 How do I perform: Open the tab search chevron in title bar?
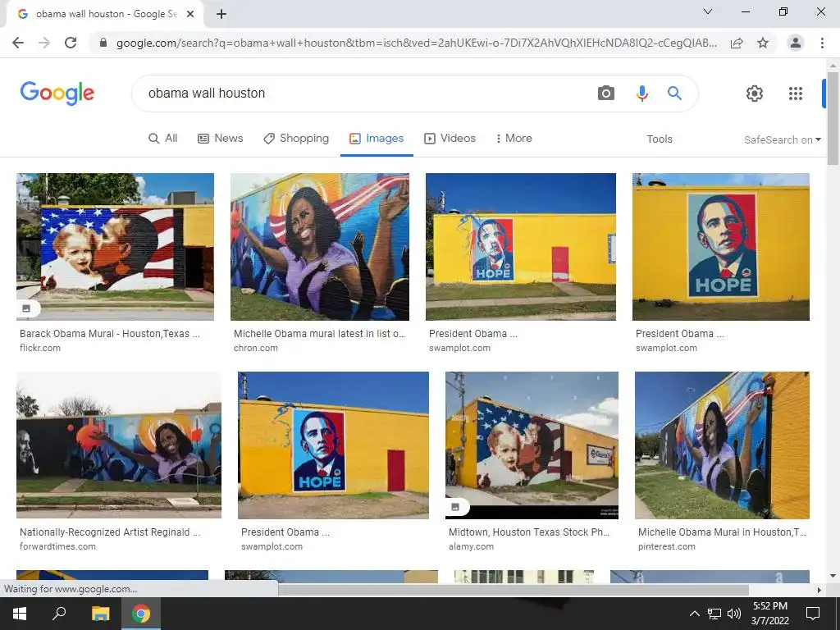coord(708,11)
